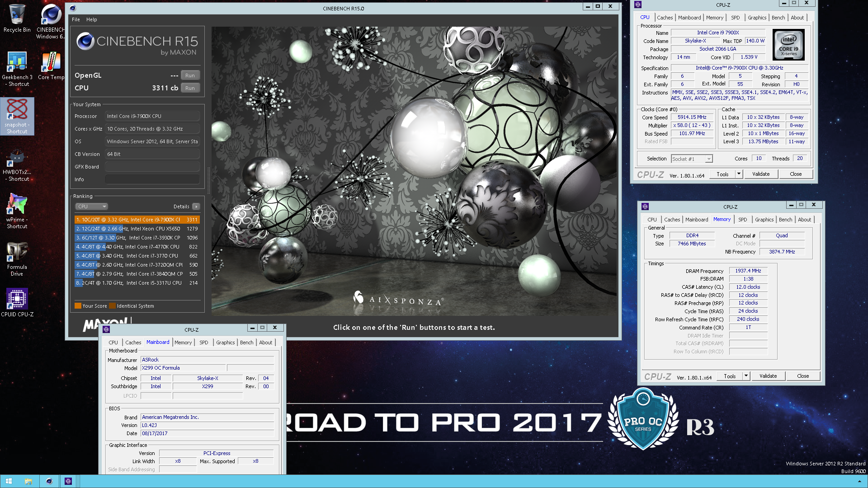
Task: Click the Intel Core i9 X-series logo
Action: click(788, 44)
